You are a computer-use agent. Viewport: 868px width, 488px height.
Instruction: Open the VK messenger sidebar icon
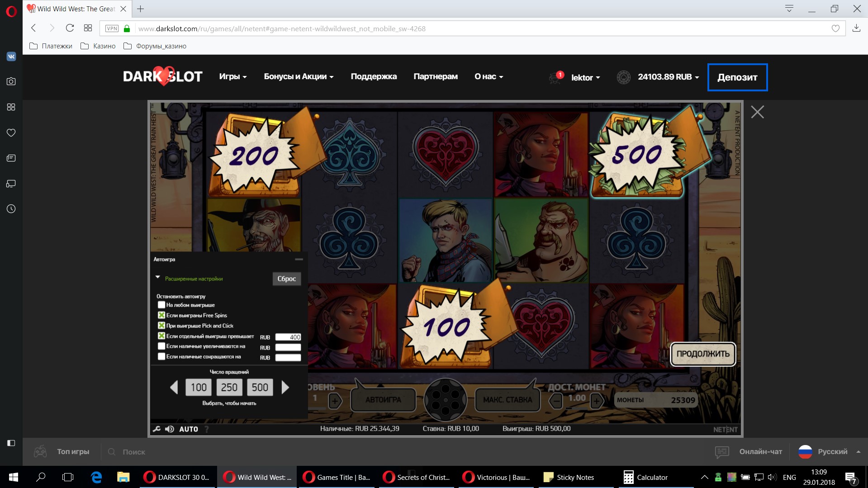[11, 57]
